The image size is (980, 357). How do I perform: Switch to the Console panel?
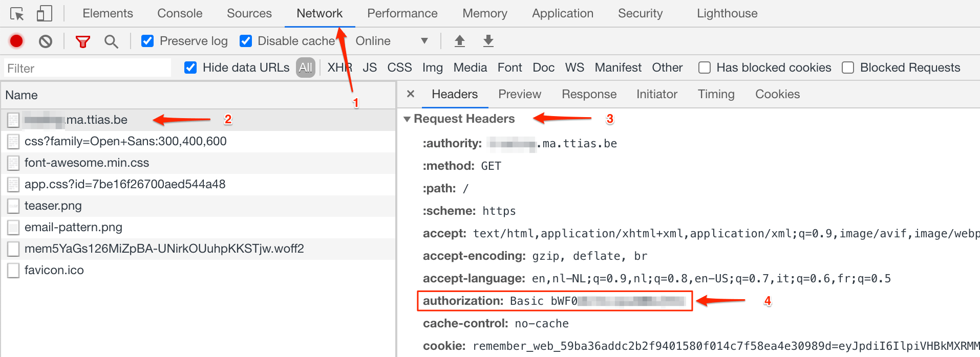coord(180,13)
